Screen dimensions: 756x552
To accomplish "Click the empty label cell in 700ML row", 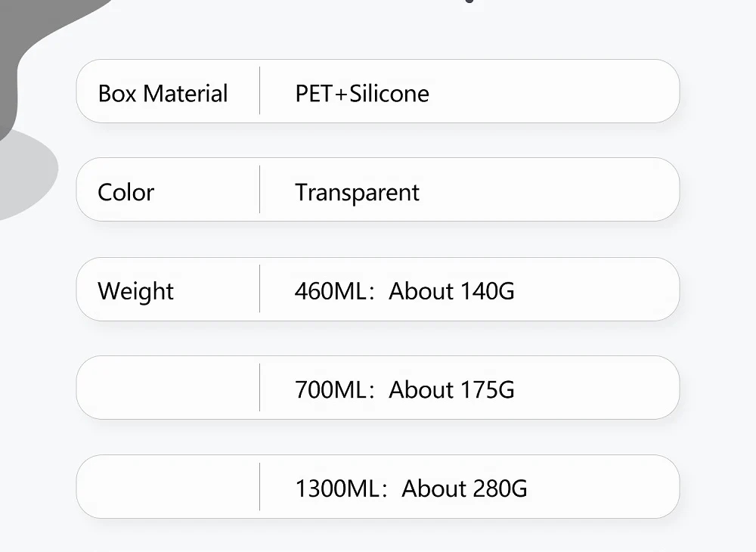I will pyautogui.click(x=168, y=388).
